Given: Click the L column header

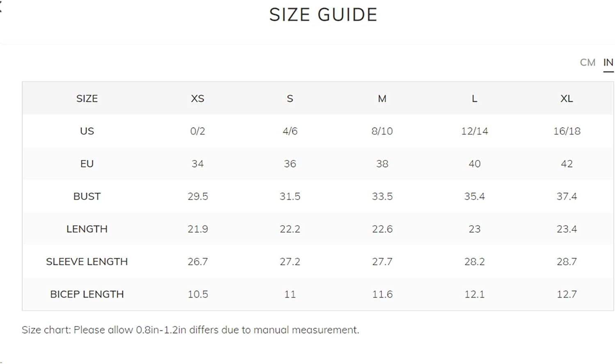Looking at the screenshot, I should (x=474, y=99).
